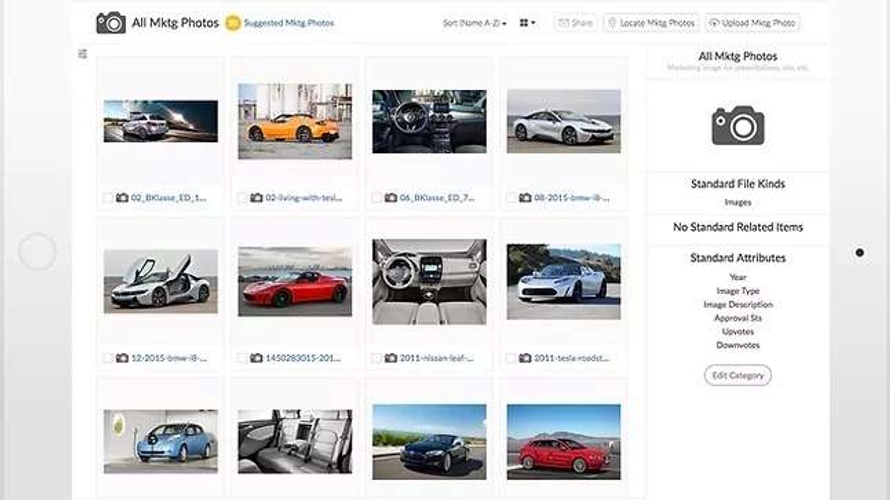
Task: Check the box for 06_BKlasse_ED_7
Action: [x=376, y=198]
